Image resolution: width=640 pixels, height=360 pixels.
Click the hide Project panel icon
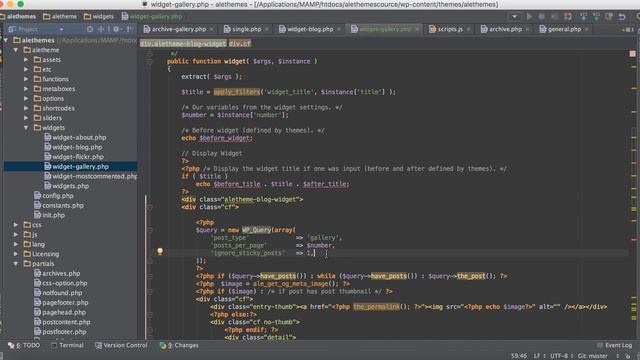(129, 29)
